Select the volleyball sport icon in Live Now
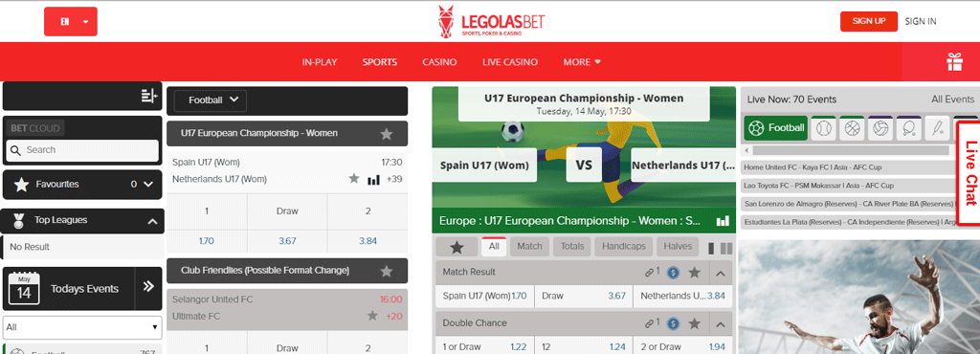 880,128
